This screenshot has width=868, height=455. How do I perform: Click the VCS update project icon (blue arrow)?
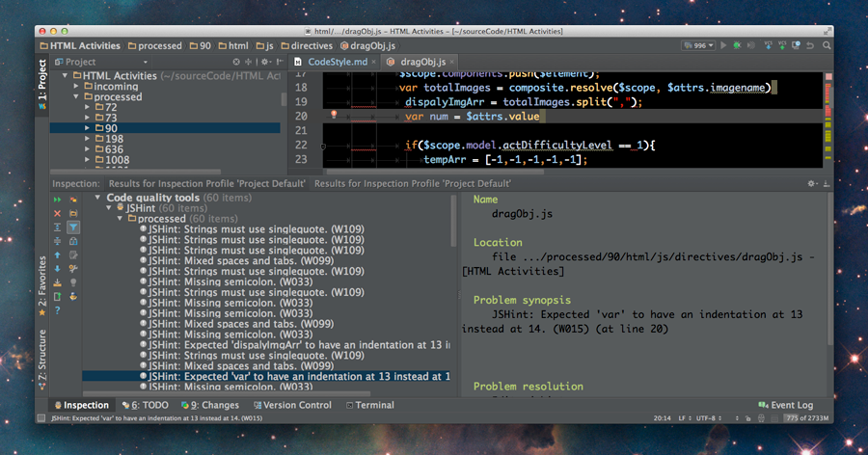pyautogui.click(x=768, y=45)
